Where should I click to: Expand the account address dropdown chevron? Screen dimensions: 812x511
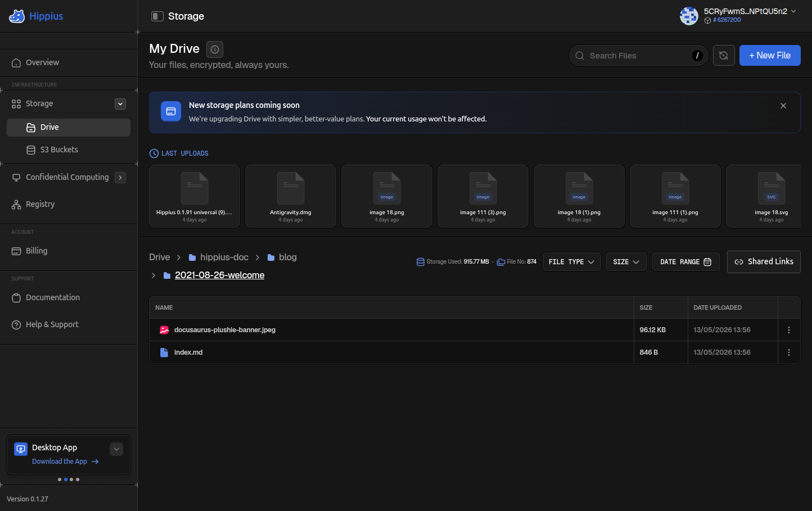(x=793, y=11)
